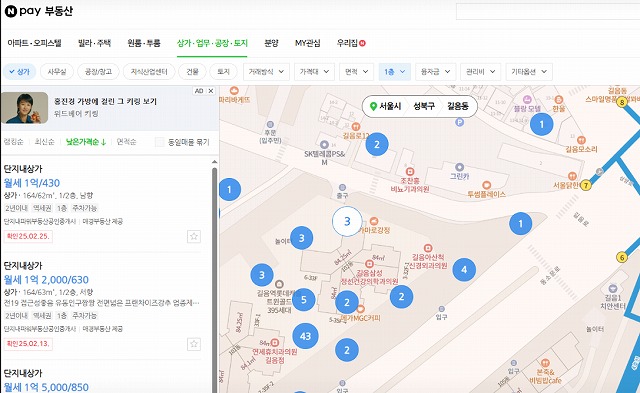The width and height of the screenshot is (640, 393).
Task: Check the 동일매물 묶기 checkbox
Action: click(160, 142)
